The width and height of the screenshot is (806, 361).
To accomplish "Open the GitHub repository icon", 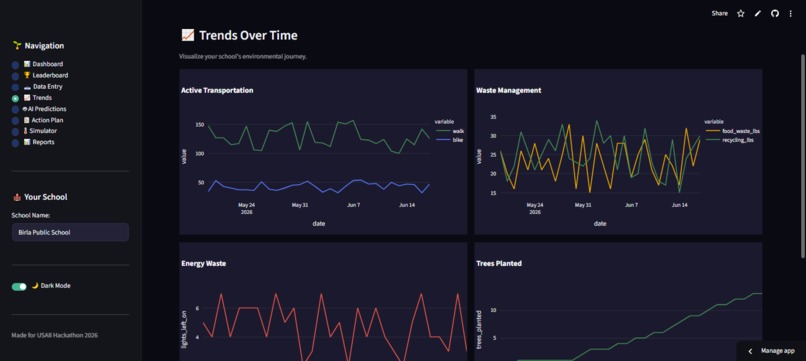I will click(x=775, y=14).
